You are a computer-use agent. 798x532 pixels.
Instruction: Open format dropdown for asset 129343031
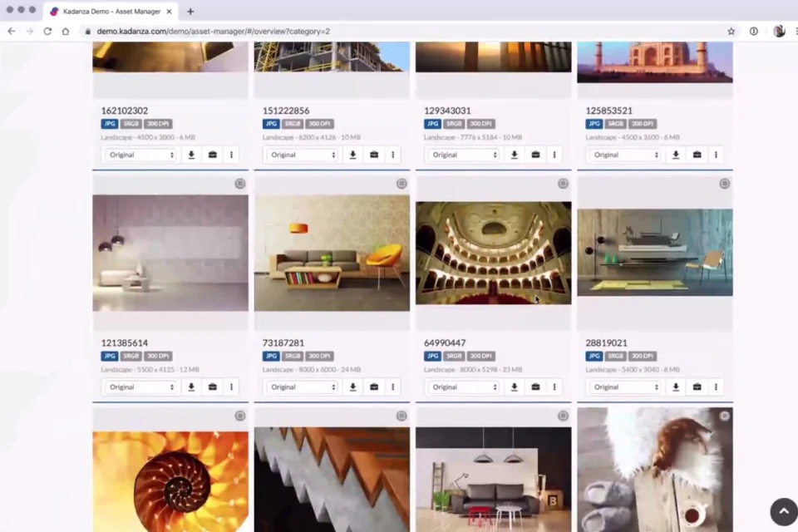coord(464,155)
